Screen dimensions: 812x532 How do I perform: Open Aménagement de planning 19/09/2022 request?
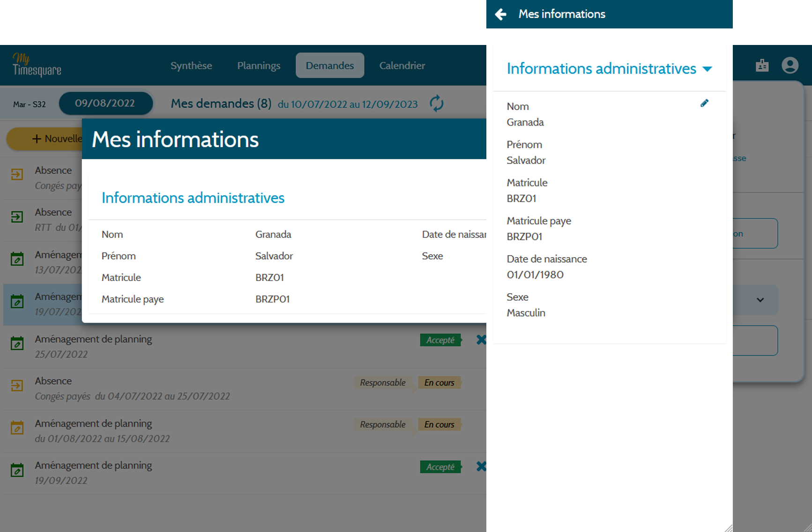pyautogui.click(x=245, y=473)
